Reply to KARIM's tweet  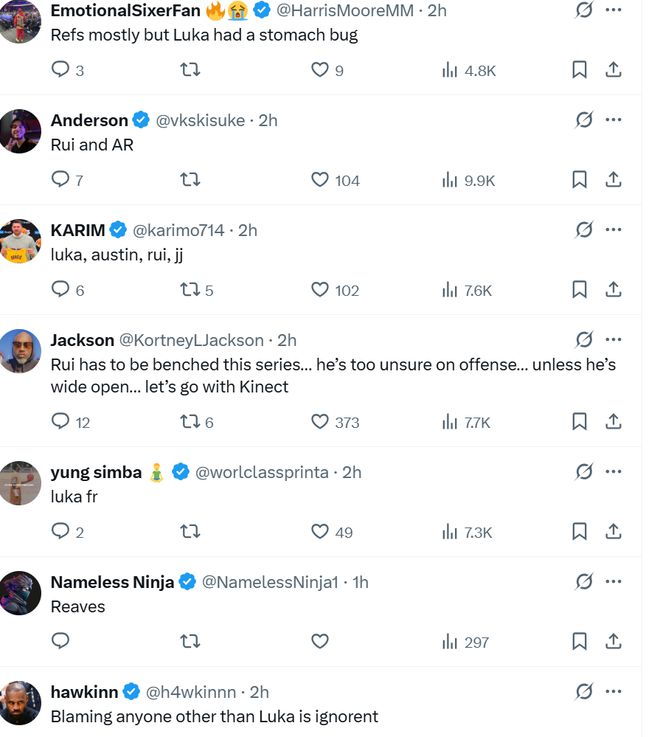60,290
